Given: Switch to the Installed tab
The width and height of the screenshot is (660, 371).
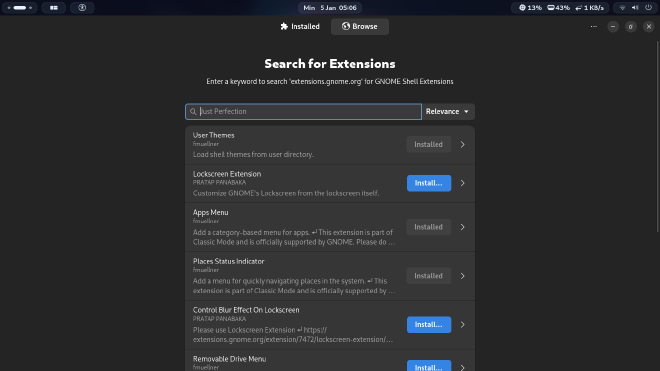Looking at the screenshot, I should (x=300, y=27).
